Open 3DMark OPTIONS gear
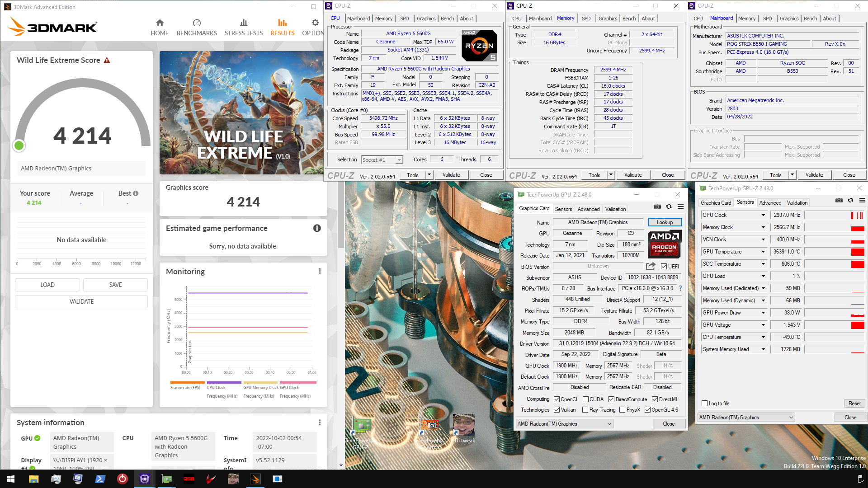 315,23
